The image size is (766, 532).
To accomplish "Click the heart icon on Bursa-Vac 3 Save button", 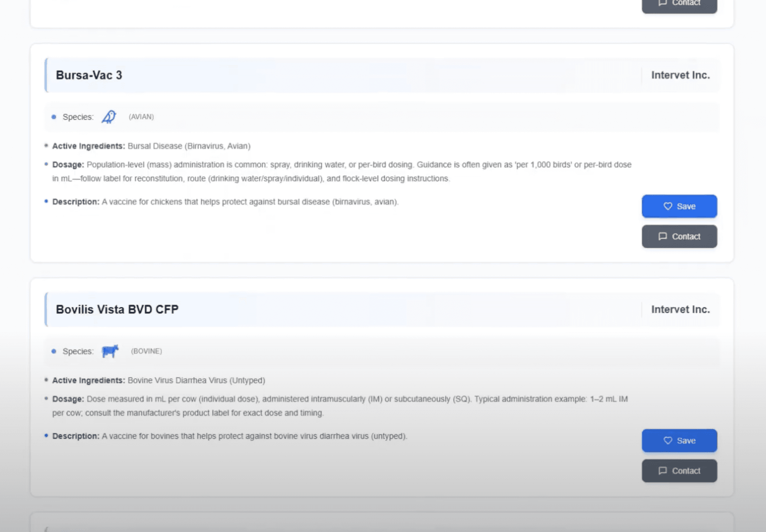I will tap(668, 206).
